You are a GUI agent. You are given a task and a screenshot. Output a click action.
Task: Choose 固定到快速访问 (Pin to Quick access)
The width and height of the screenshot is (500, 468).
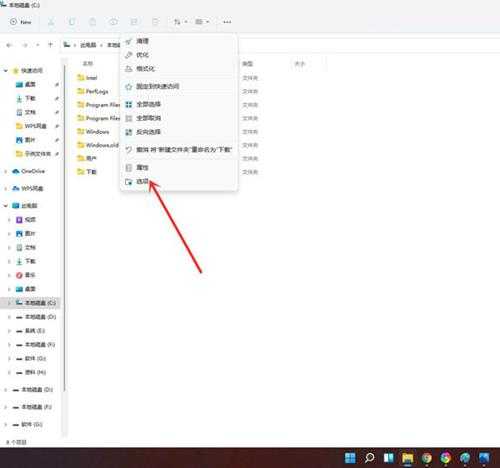pyautogui.click(x=179, y=87)
